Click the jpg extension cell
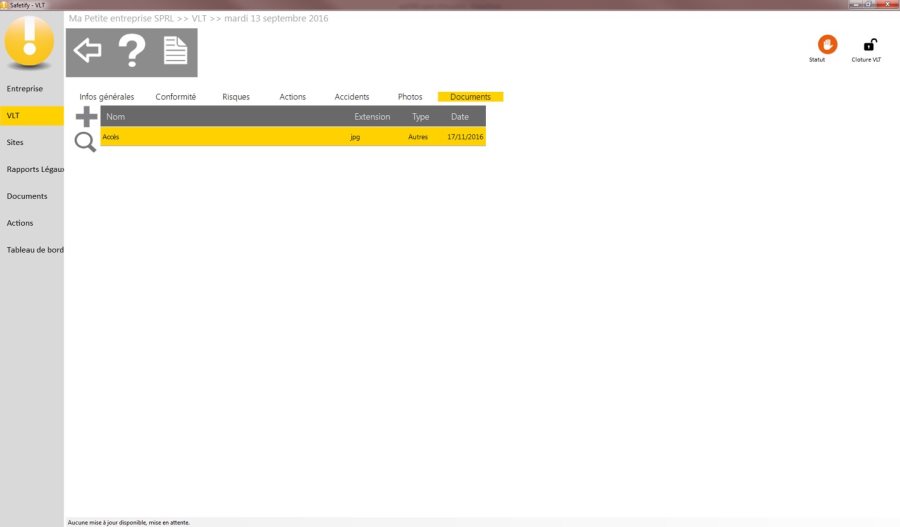The image size is (900, 527). [355, 137]
